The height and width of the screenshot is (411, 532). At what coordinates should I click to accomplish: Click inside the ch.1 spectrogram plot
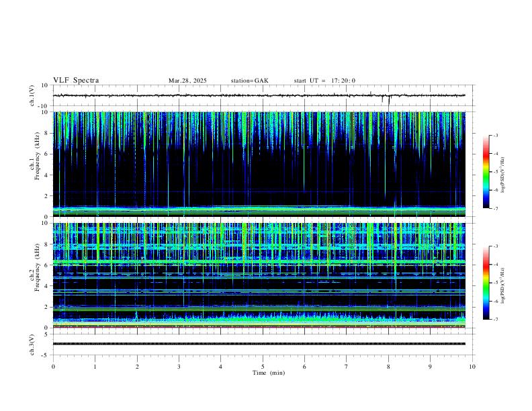(x=259, y=164)
